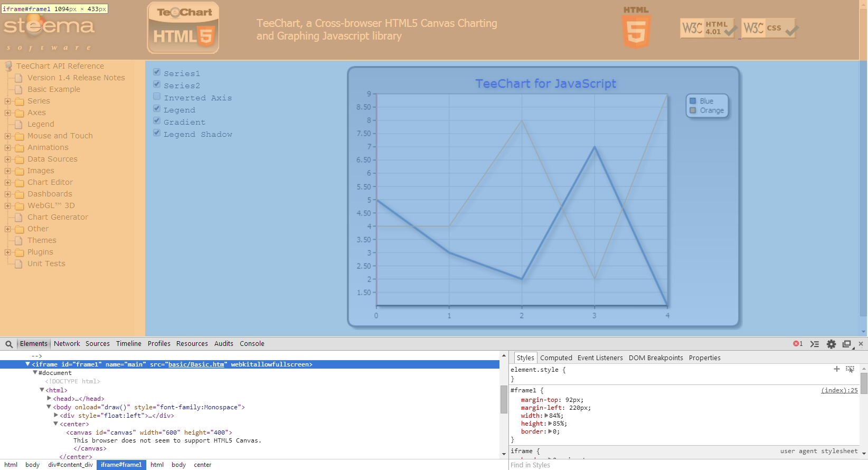868x470 pixels.
Task: Expand the Mouse and Touch node
Action: (7, 136)
